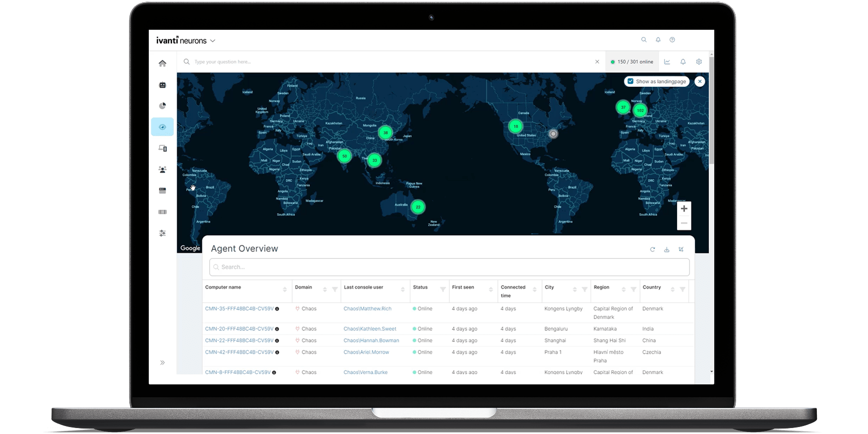Viewport: 868px width, 434px height.
Task: Uncheck Show as landingpage checkbox
Action: (x=630, y=81)
